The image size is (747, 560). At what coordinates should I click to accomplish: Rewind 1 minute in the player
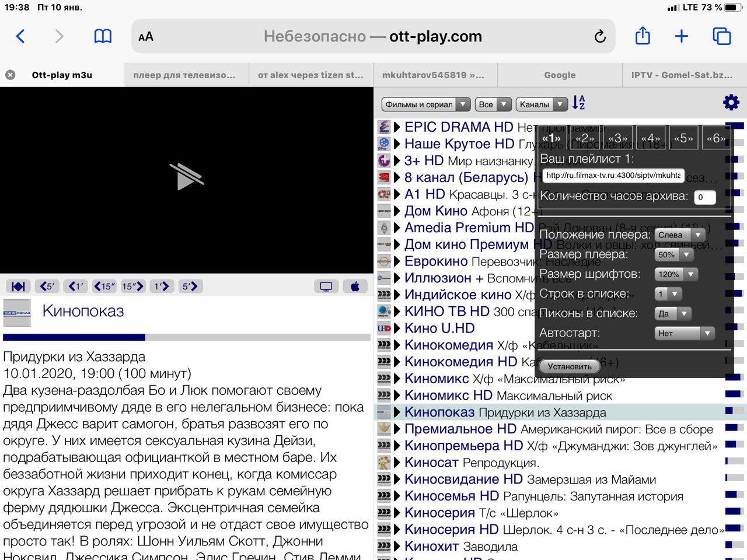pos(76,286)
